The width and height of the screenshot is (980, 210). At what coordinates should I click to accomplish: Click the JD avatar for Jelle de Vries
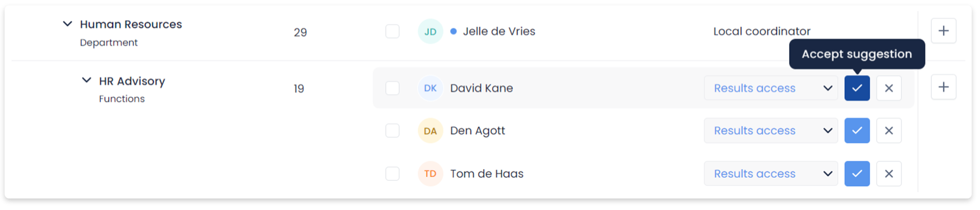pyautogui.click(x=430, y=31)
